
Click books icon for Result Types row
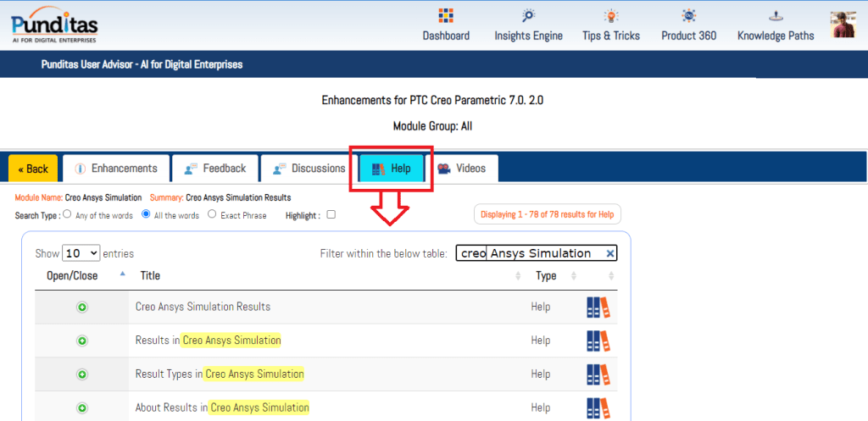tap(598, 374)
